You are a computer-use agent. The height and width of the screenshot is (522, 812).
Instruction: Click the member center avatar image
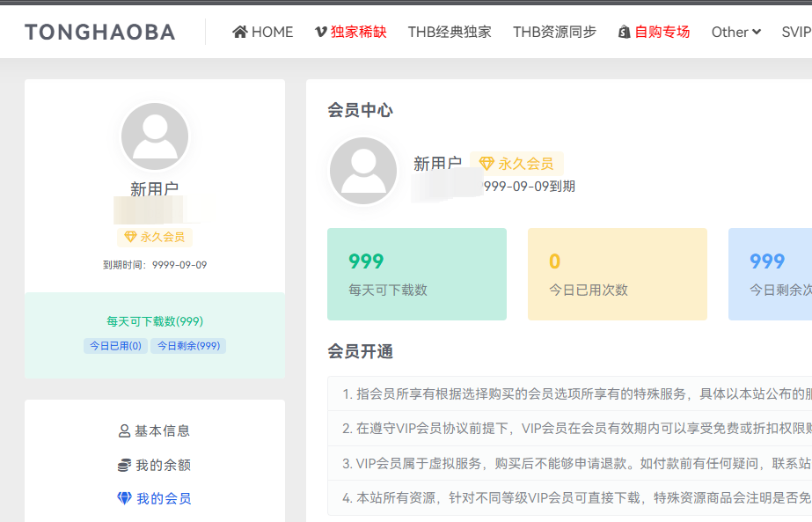(x=363, y=171)
